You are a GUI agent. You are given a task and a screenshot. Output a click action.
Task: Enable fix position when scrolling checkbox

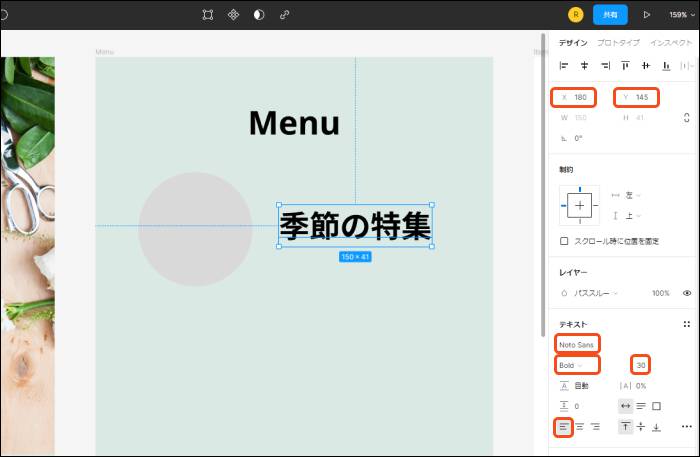(x=564, y=241)
